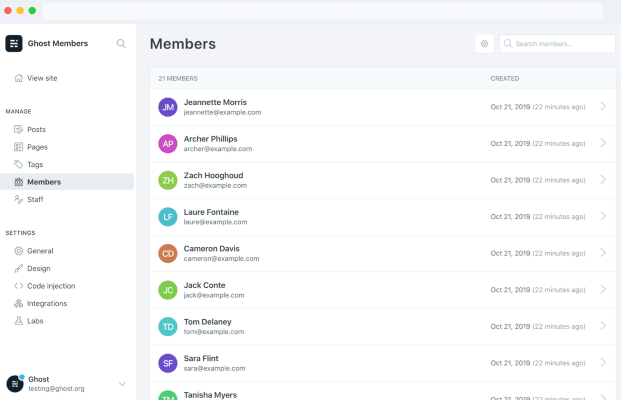Viewport: 621px width, 400px height.
Task: Go to Posts in Manage menu
Action: coord(36,130)
